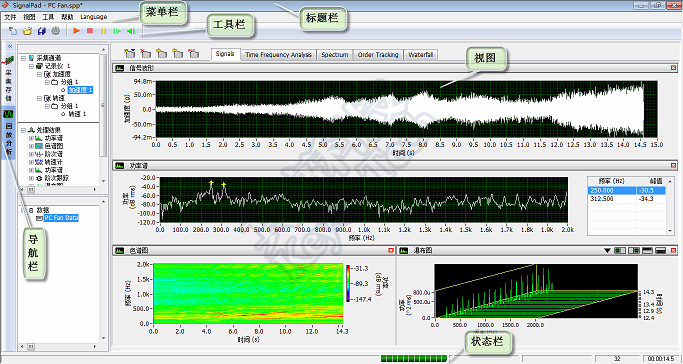This screenshot has height=364, width=683.
Task: Open the 瀑布图 panel dropdown triangle
Action: [x=607, y=250]
